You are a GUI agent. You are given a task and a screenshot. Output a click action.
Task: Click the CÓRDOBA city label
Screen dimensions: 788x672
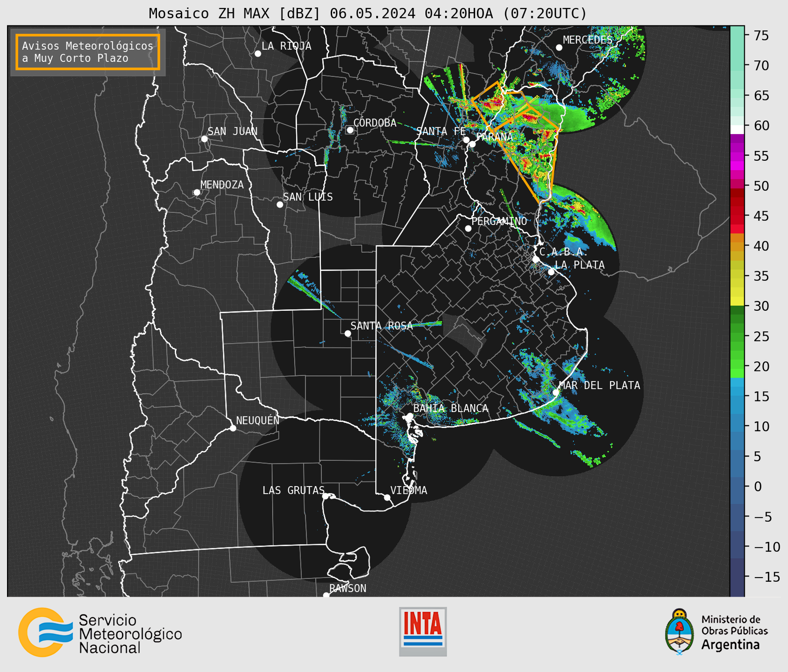[x=375, y=123]
